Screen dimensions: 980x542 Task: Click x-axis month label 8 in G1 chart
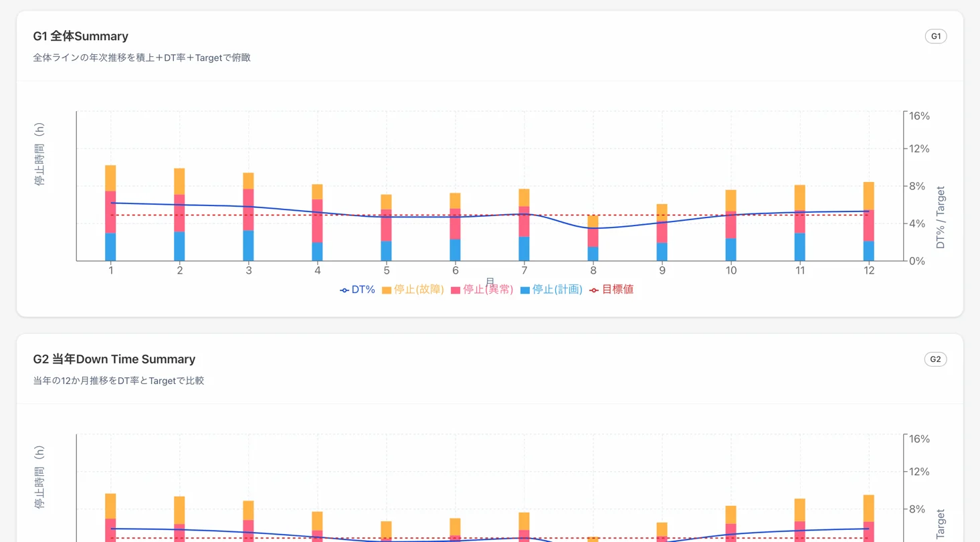(593, 270)
